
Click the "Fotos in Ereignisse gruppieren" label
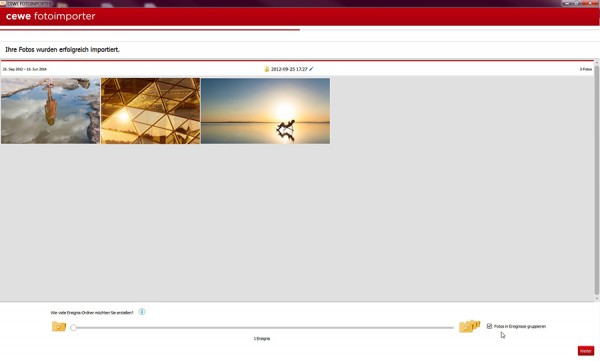tap(520, 327)
